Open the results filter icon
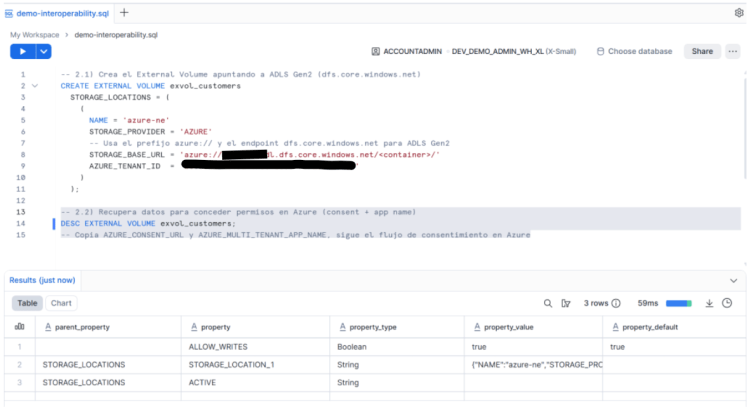This screenshot has height=417, width=749. tap(567, 303)
